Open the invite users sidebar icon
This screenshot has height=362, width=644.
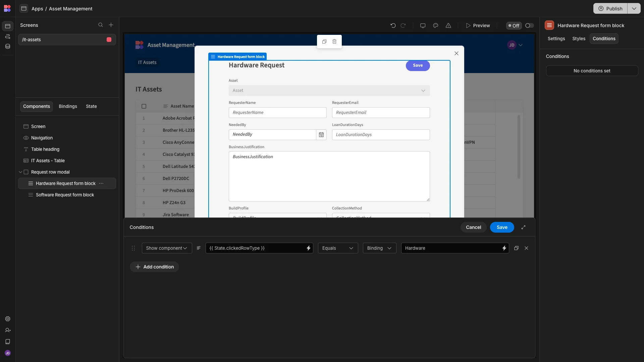pos(8,330)
